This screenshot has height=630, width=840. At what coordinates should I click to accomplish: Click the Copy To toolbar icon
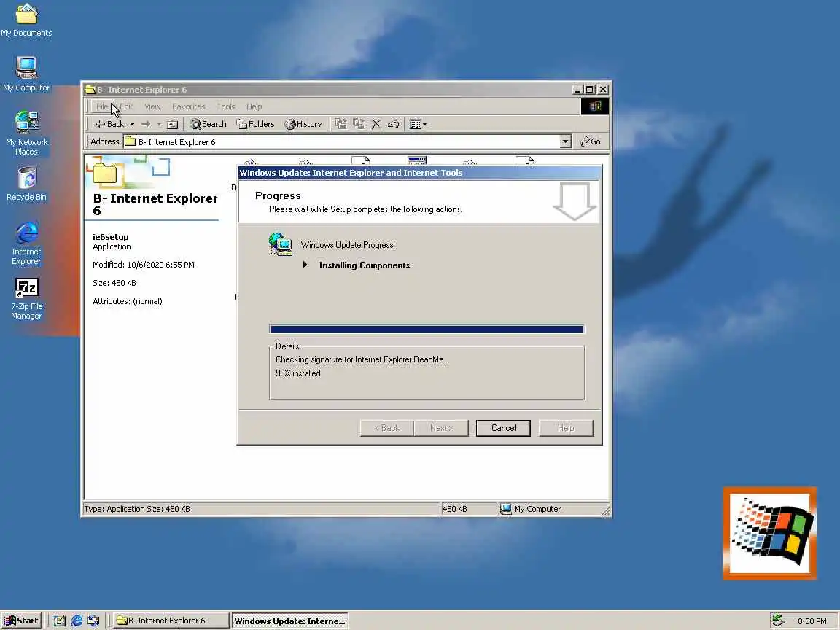coord(359,124)
